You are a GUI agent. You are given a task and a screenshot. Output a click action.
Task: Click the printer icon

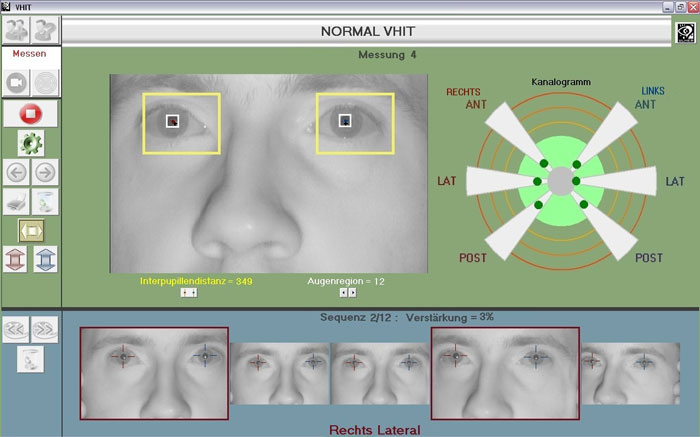click(x=17, y=202)
